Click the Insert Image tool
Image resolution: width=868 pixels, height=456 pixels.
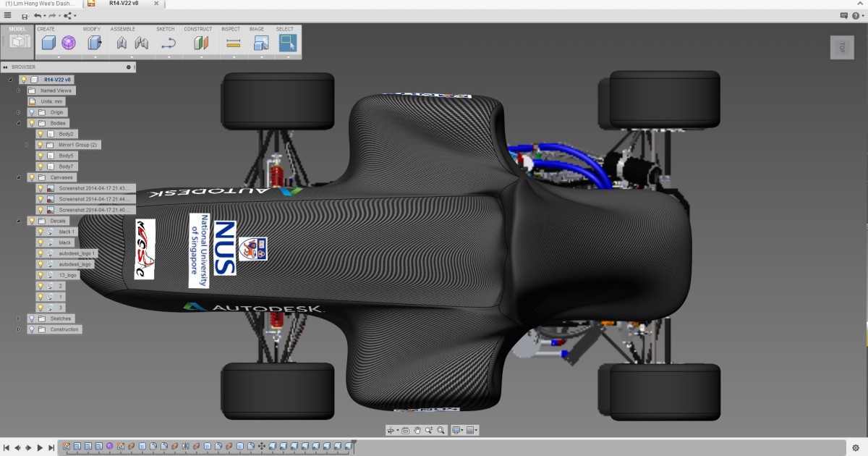pyautogui.click(x=261, y=42)
